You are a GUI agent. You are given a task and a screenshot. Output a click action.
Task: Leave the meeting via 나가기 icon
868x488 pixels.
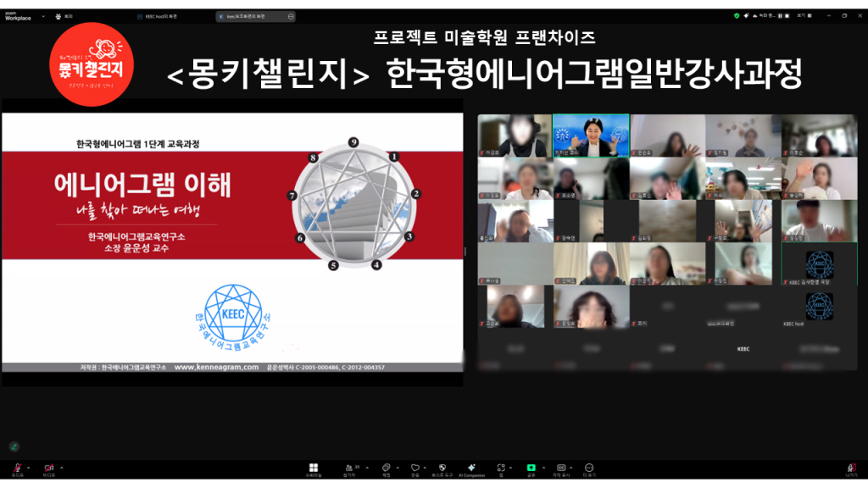click(x=851, y=469)
